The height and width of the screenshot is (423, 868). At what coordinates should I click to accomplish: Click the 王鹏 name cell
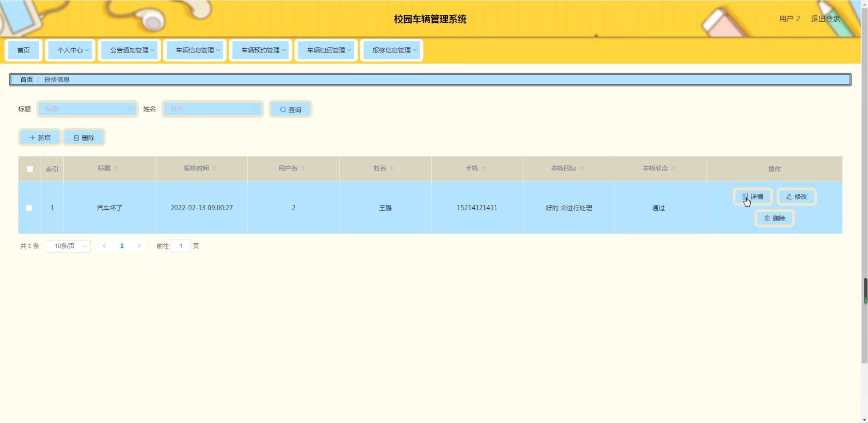point(386,208)
